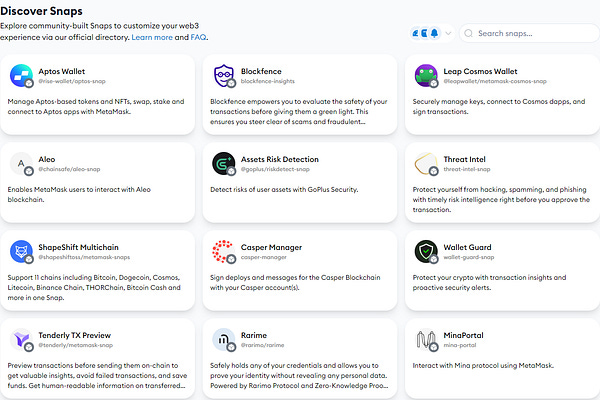Open the Leap Cosmos Wallet title
The height and width of the screenshot is (400, 600).
[480, 71]
